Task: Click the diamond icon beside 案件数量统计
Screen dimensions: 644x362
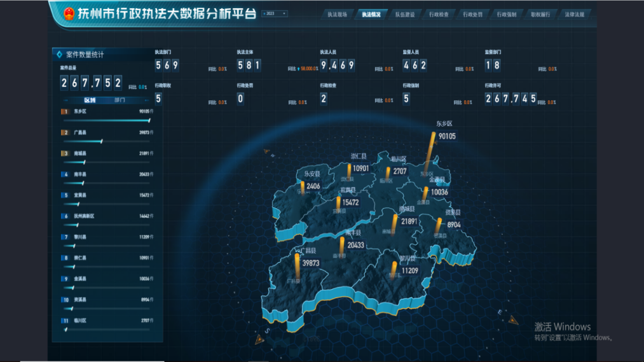Action: 60,55
